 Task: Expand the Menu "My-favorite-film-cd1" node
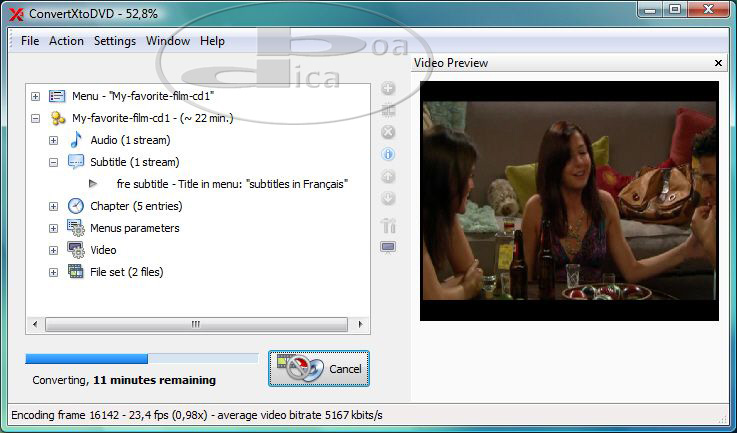[36, 96]
